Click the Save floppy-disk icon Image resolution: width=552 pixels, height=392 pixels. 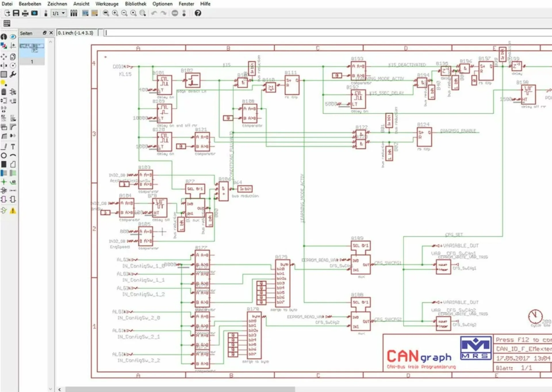(16, 13)
